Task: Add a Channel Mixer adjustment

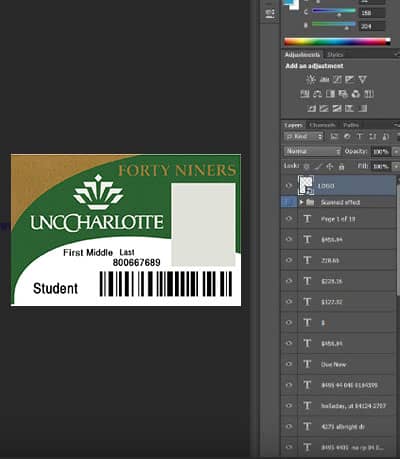Action: (356, 94)
